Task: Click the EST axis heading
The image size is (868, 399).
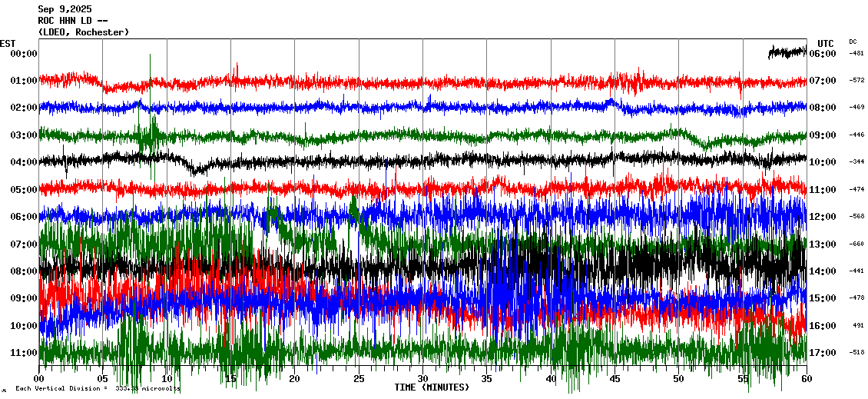Action: tap(8, 43)
